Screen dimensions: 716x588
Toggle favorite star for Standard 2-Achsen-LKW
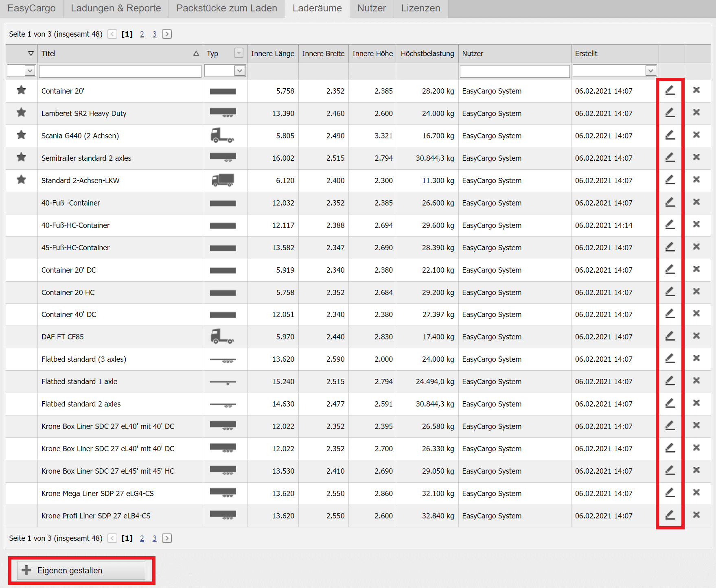point(21,180)
